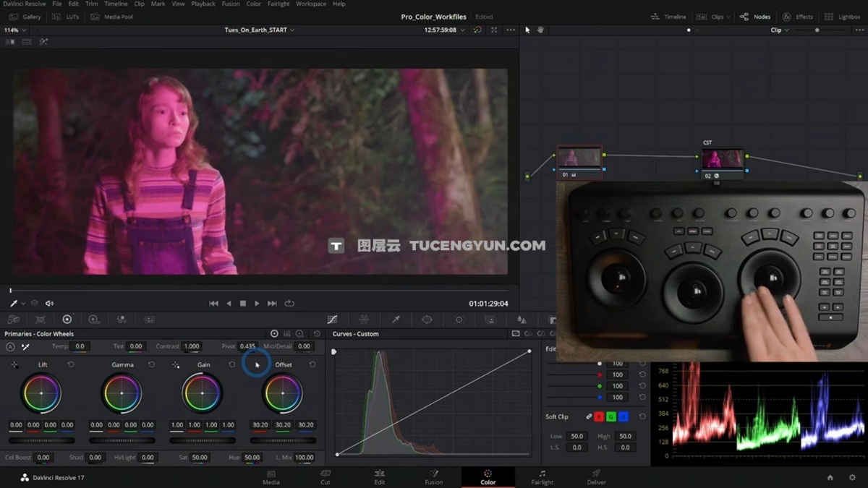The width and height of the screenshot is (868, 488).
Task: Toggle the Effects panel button
Action: 798,17
